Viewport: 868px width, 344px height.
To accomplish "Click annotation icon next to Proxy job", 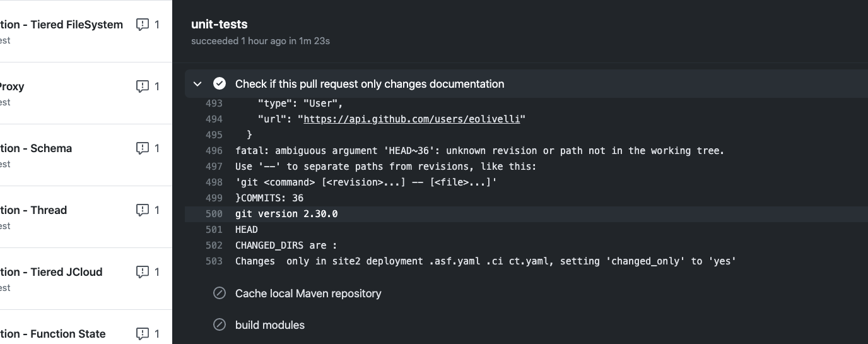I will tap(143, 86).
